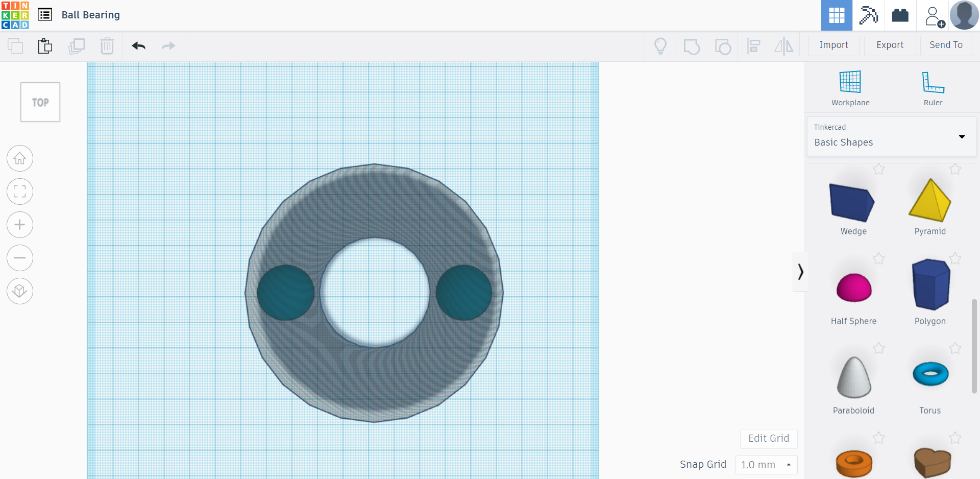Open the user profile avatar
This screenshot has width=980, height=479.
[964, 15]
